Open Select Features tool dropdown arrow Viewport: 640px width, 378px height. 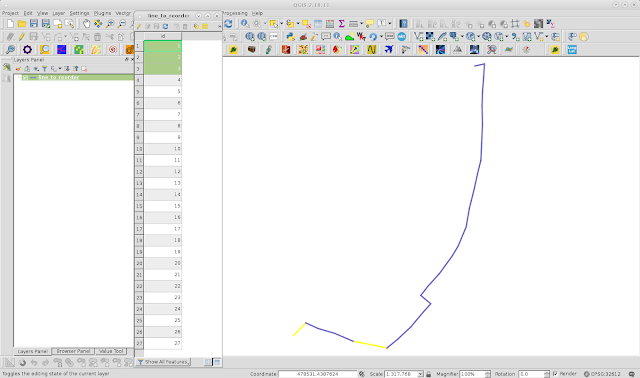[x=281, y=24]
